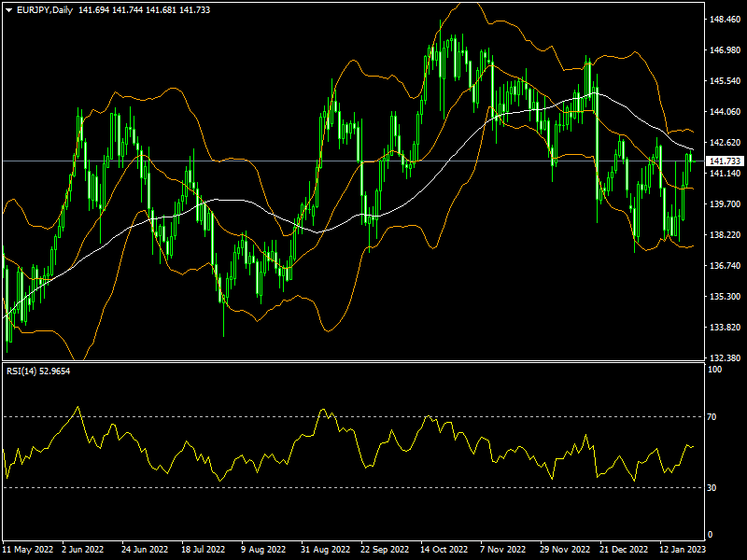Click the 138.220 price scale label
This screenshot has width=747, height=560.
(726, 235)
